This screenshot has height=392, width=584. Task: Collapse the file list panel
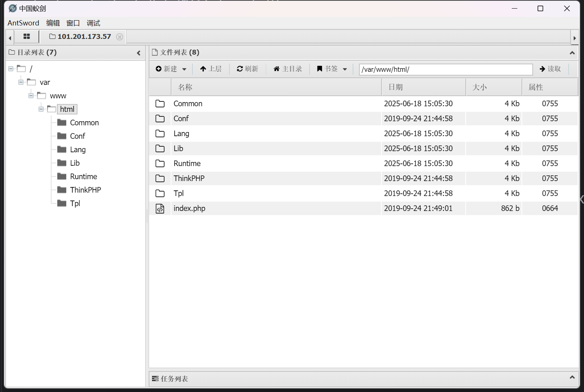coord(572,53)
